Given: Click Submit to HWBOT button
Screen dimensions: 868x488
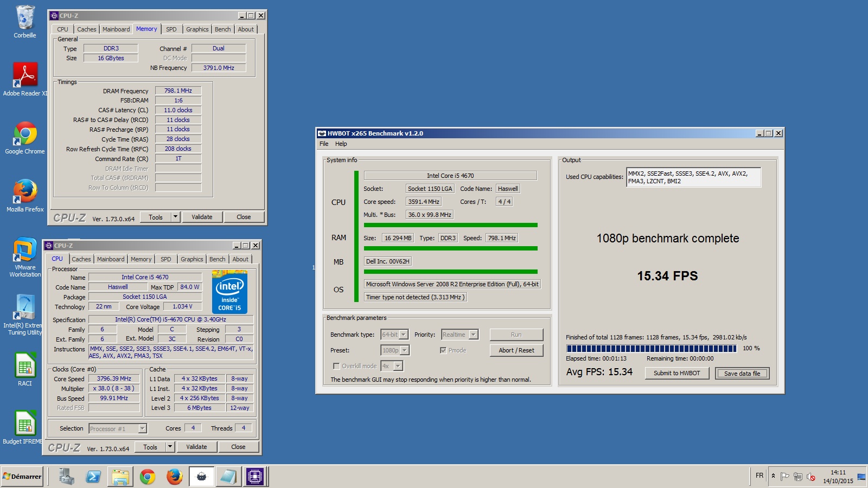Looking at the screenshot, I should 676,373.
